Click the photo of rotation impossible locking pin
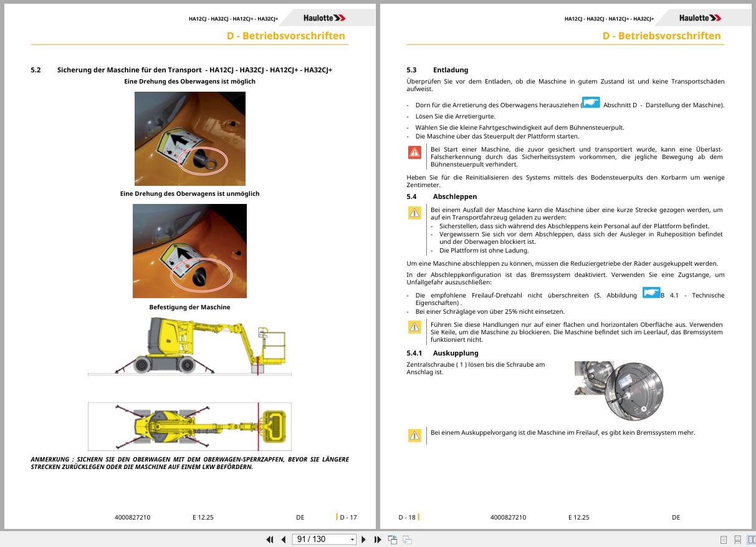 (189, 251)
